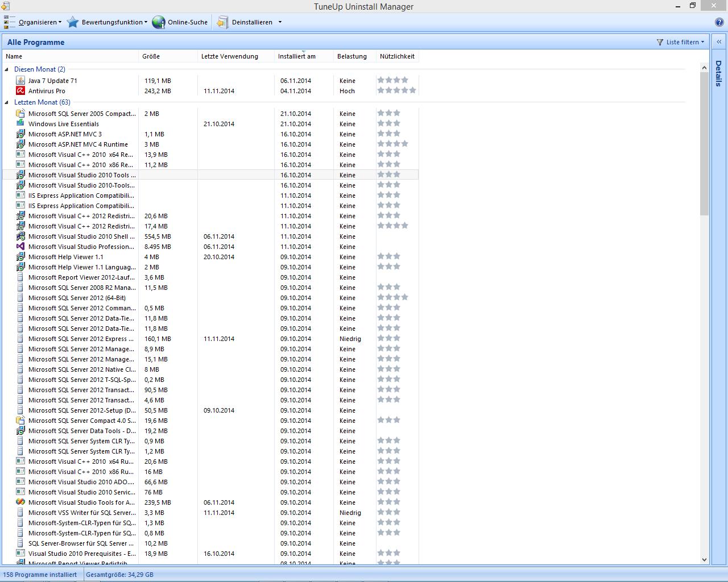Click the Java 7 Update 71 icon

[x=20, y=81]
